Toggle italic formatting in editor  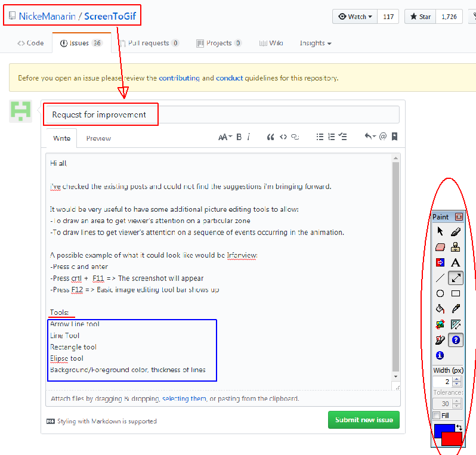coord(249,137)
